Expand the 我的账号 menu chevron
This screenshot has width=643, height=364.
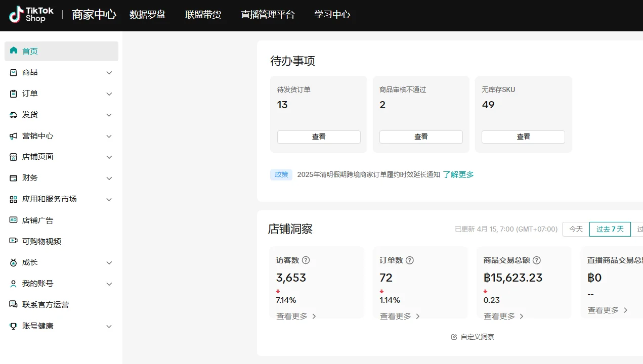click(109, 284)
